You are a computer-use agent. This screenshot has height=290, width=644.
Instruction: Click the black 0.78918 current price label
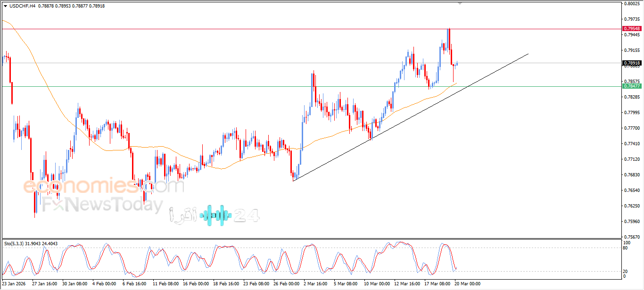coord(632,63)
